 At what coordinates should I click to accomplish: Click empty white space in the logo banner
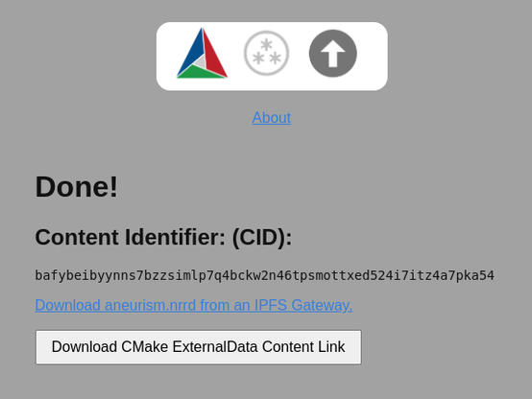tap(372, 56)
